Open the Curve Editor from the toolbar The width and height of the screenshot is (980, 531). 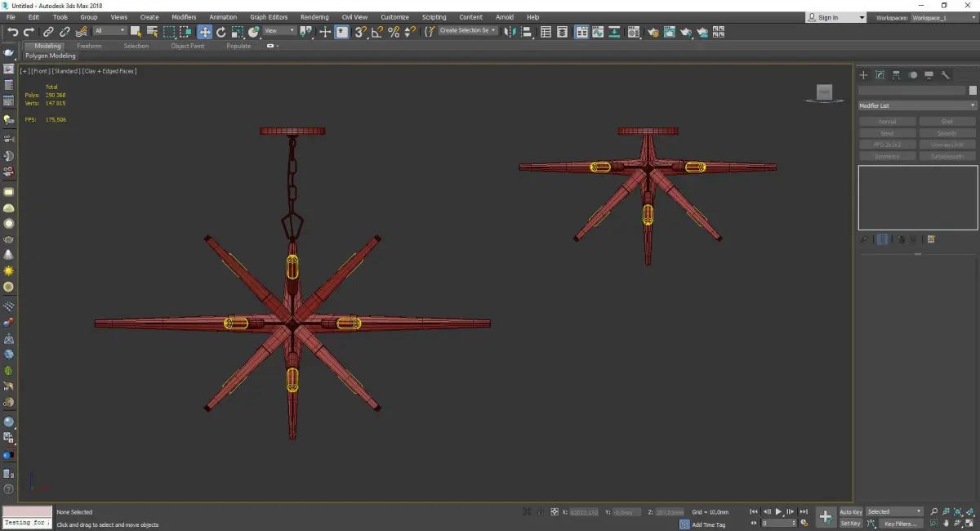[598, 32]
